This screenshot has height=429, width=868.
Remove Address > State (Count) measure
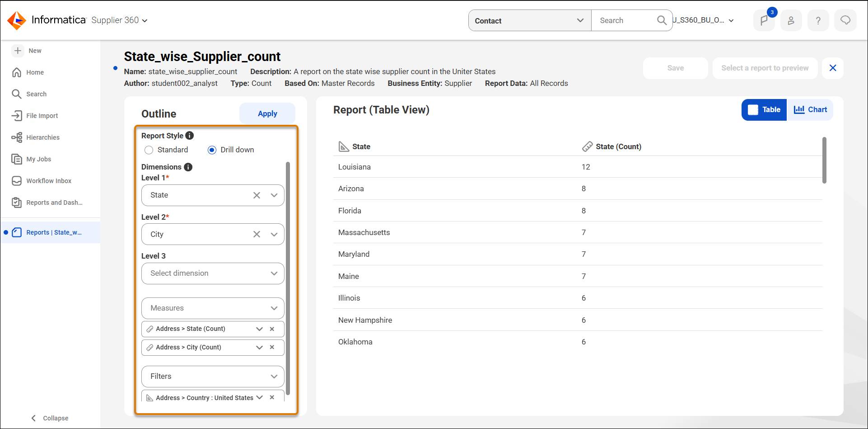(272, 329)
